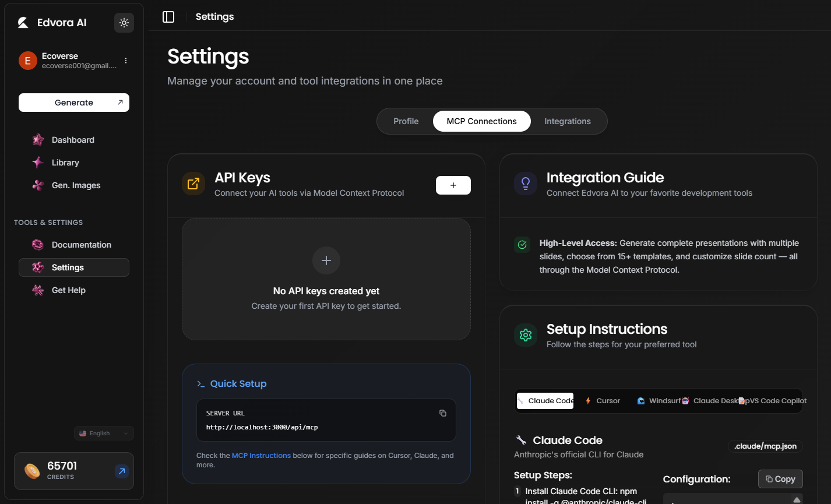Switch to the MCP Connections tab
The width and height of the screenshot is (831, 504).
482,121
